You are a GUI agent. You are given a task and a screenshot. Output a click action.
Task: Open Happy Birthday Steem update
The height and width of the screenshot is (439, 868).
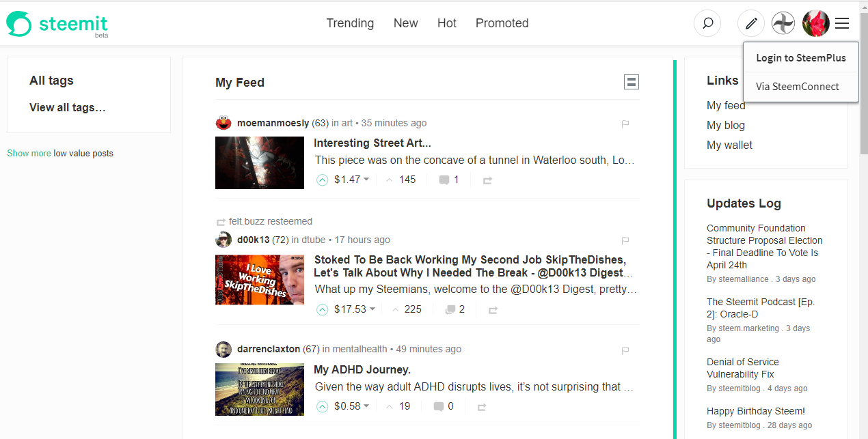click(x=756, y=411)
